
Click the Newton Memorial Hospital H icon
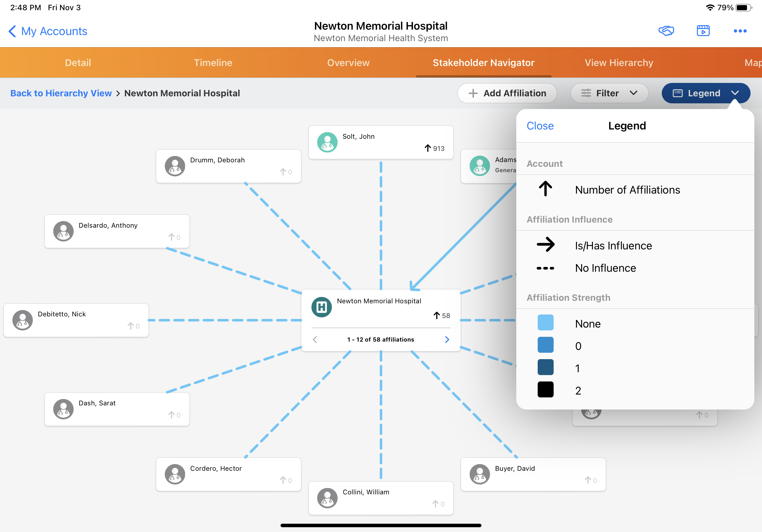321,307
